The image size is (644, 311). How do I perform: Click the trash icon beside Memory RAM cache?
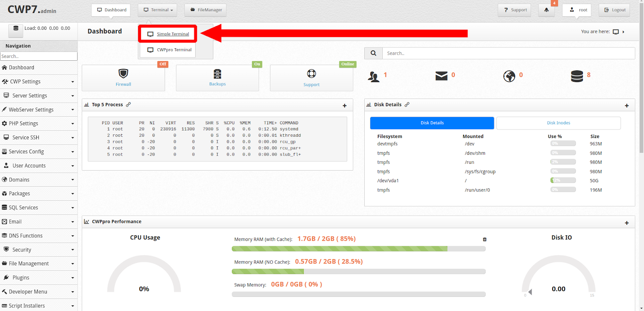pyautogui.click(x=485, y=239)
